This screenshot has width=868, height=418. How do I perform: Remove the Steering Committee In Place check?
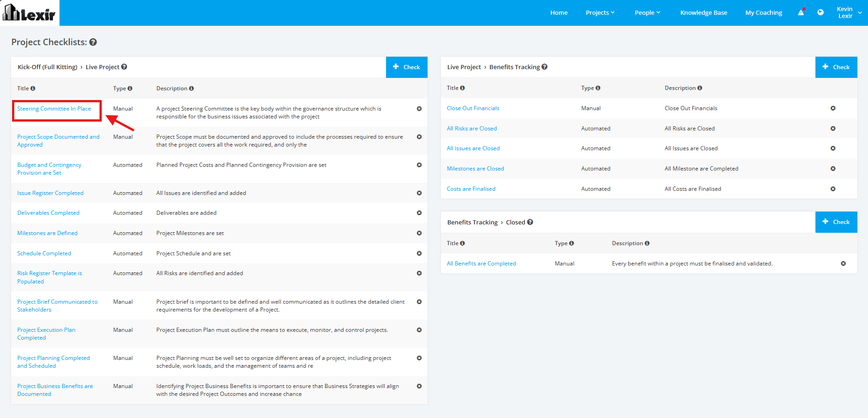(x=419, y=109)
